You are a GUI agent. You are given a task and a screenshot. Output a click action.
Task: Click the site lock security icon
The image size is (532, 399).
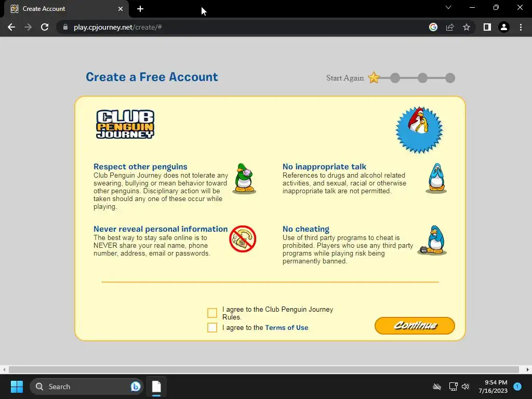[65, 27]
